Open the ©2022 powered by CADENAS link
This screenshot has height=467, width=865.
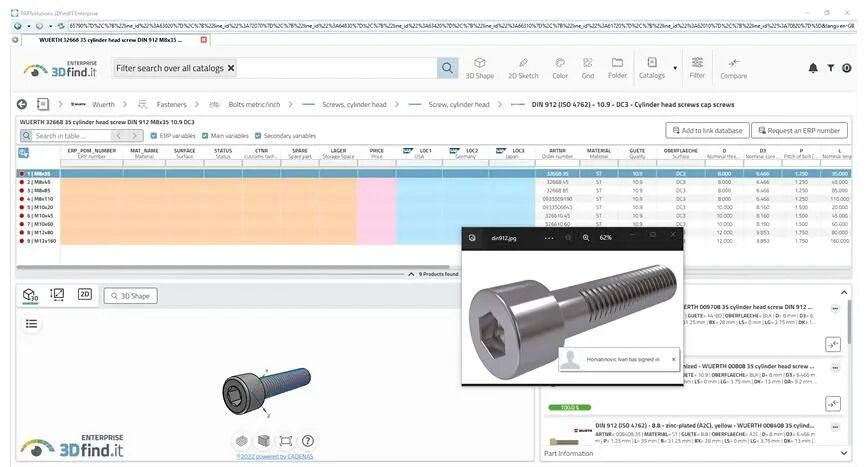point(275,457)
